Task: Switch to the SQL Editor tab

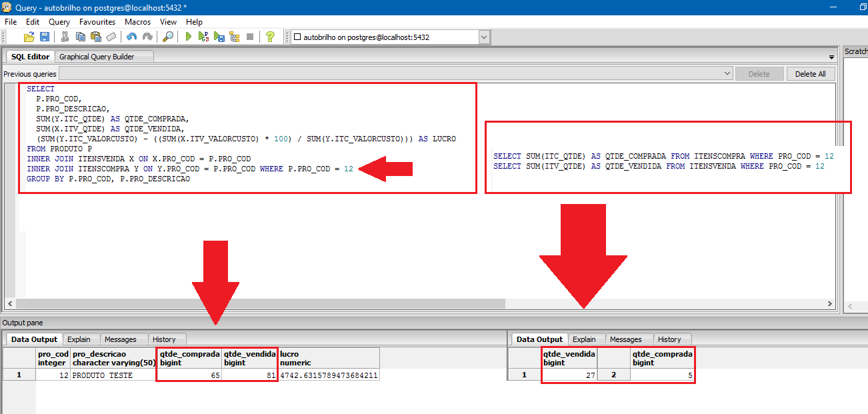Action: pyautogui.click(x=30, y=57)
